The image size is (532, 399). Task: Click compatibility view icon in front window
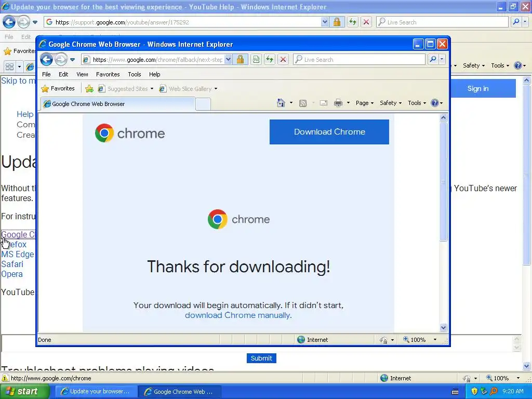[x=256, y=60]
